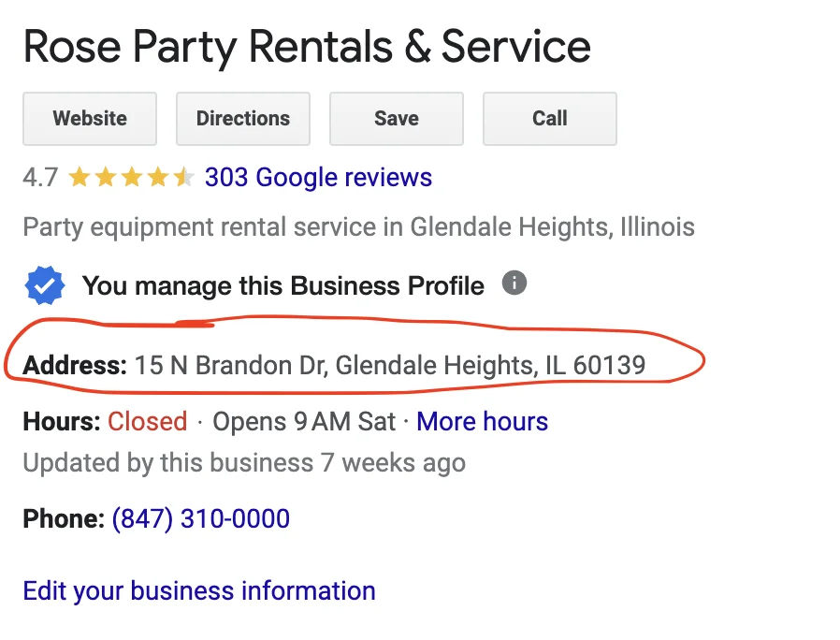The image size is (840, 640).
Task: Click the 4.7 rating number
Action: pos(40,178)
